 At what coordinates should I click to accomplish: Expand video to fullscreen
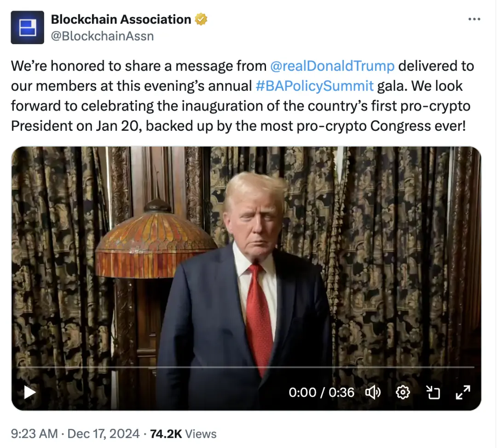(463, 392)
